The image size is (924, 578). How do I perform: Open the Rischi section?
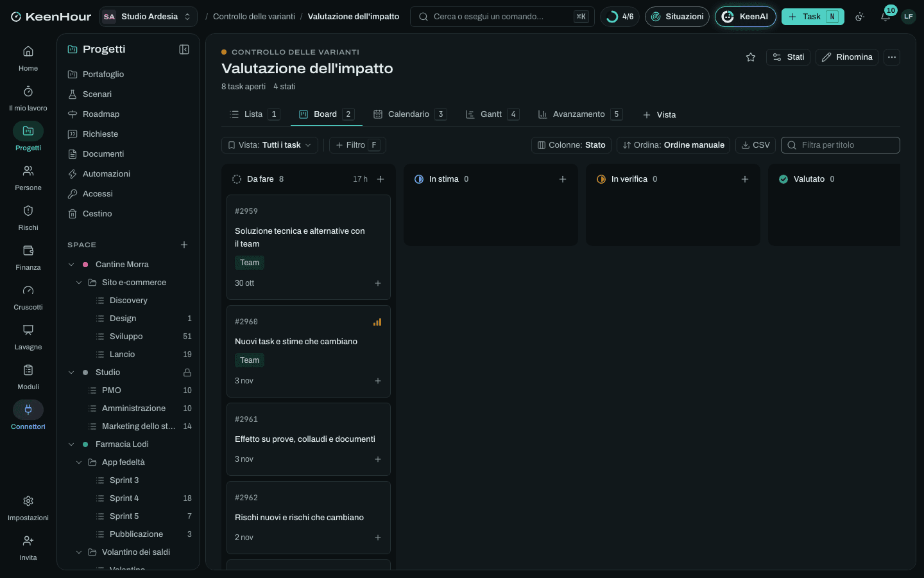[x=28, y=217]
